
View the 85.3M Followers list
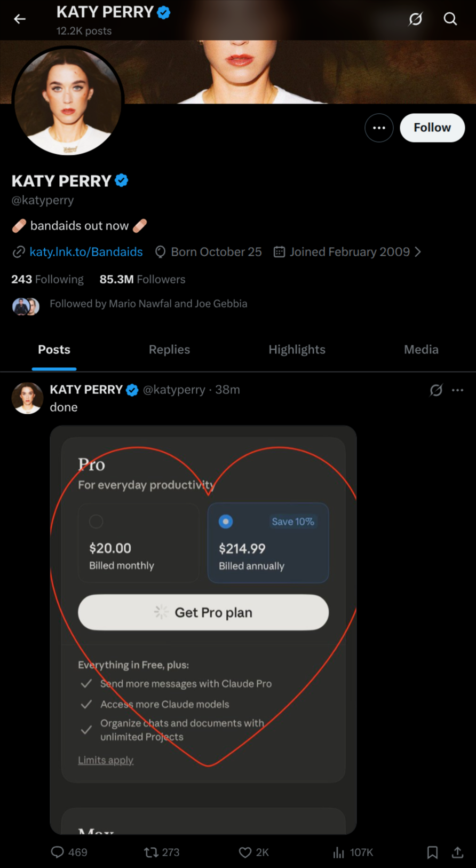pyautogui.click(x=142, y=279)
